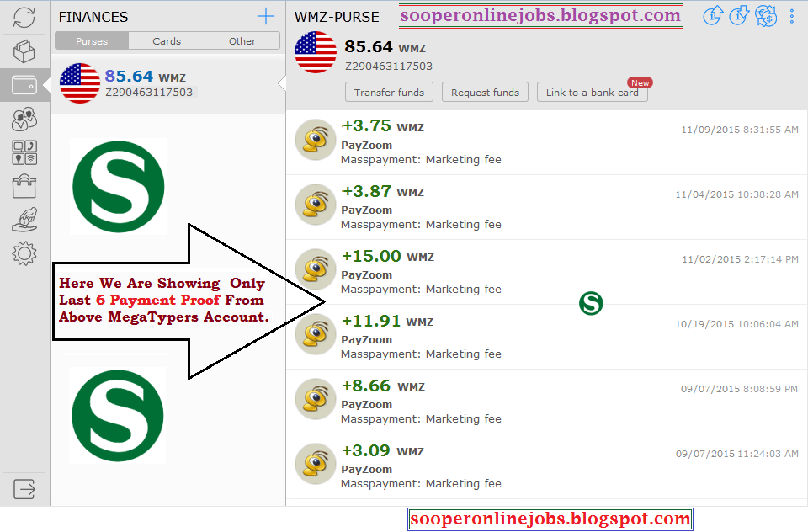Image resolution: width=808 pixels, height=532 pixels.
Task: Open the Settings gear in sidebar
Action: coord(24,253)
